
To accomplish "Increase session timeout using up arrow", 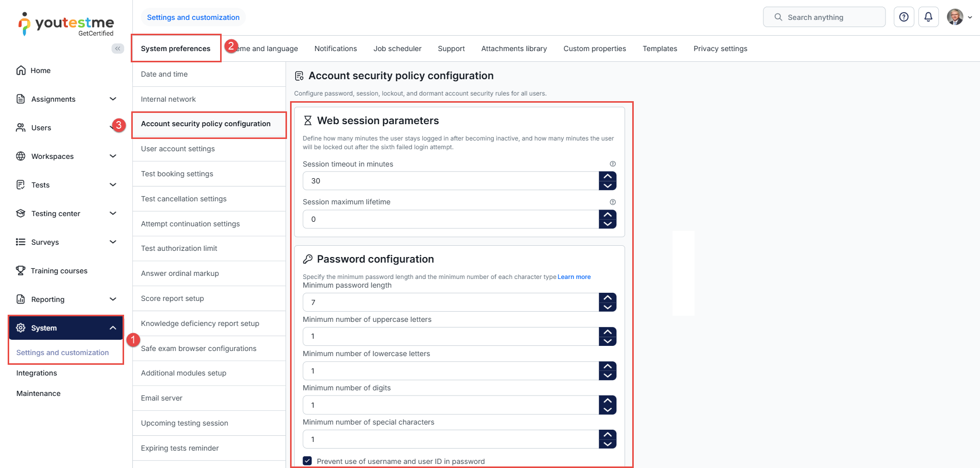I will pyautogui.click(x=607, y=176).
